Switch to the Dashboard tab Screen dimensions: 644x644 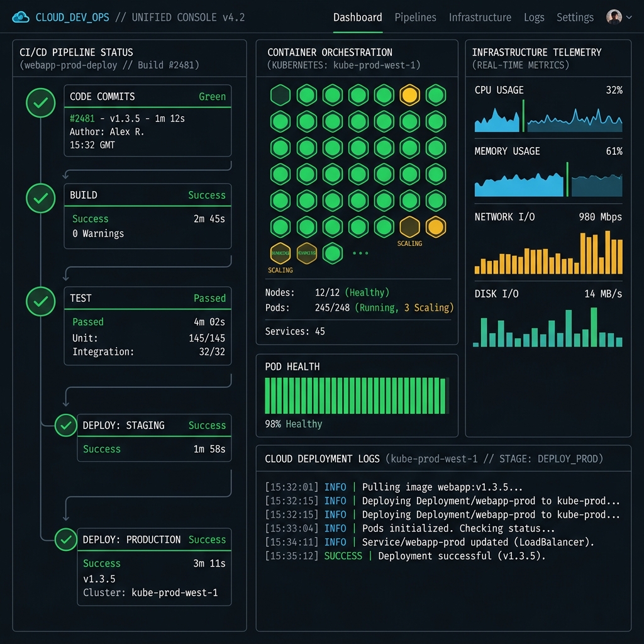tap(357, 17)
